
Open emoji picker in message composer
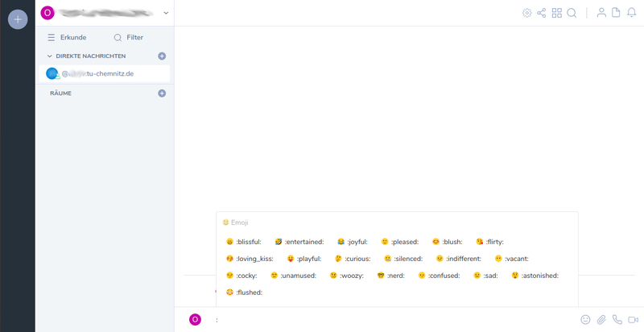point(585,320)
